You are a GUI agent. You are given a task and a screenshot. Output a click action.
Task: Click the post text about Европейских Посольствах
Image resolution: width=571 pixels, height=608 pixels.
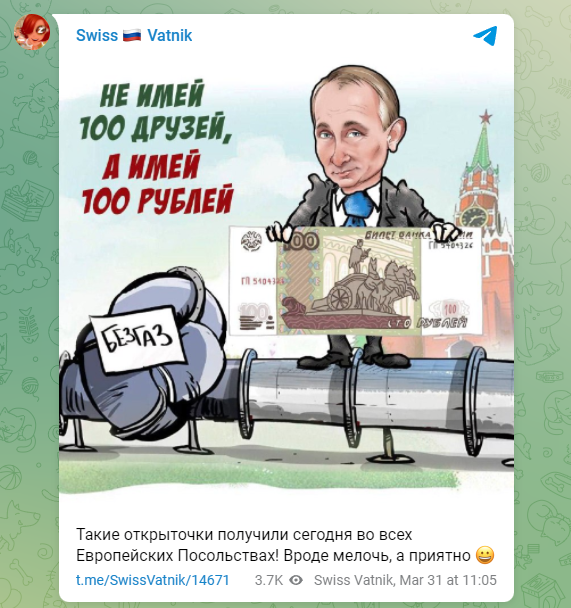pyautogui.click(x=285, y=545)
